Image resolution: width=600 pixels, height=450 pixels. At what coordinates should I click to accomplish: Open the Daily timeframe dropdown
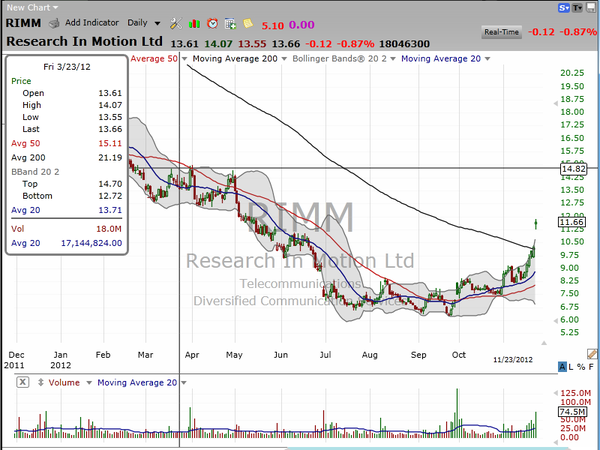click(143, 23)
